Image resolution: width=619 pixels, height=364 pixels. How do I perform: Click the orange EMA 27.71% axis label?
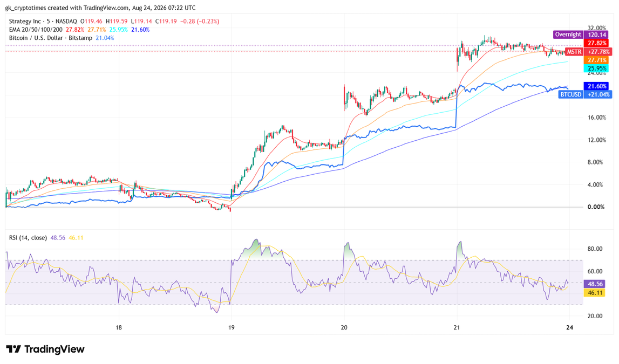point(597,60)
